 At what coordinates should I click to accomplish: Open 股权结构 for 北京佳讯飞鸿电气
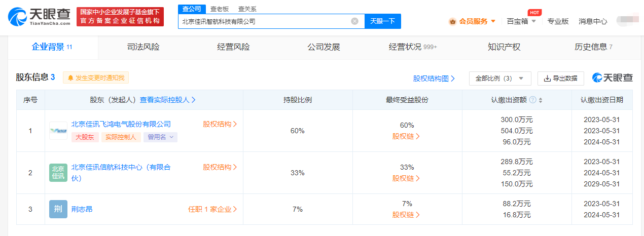coord(220,124)
